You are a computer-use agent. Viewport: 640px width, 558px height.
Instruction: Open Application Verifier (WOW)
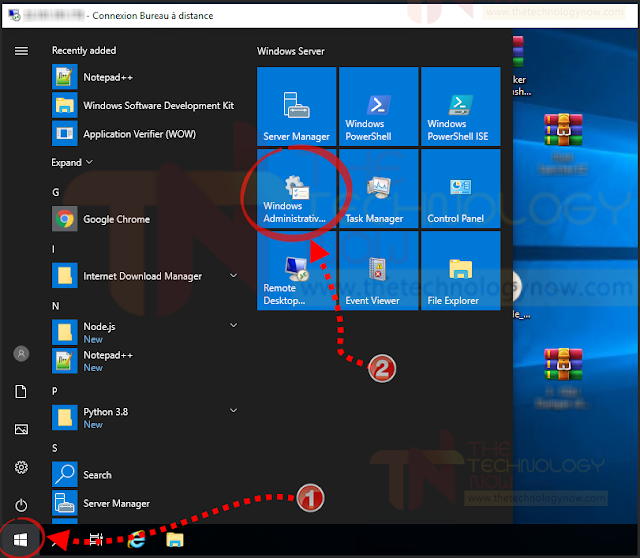(145, 134)
